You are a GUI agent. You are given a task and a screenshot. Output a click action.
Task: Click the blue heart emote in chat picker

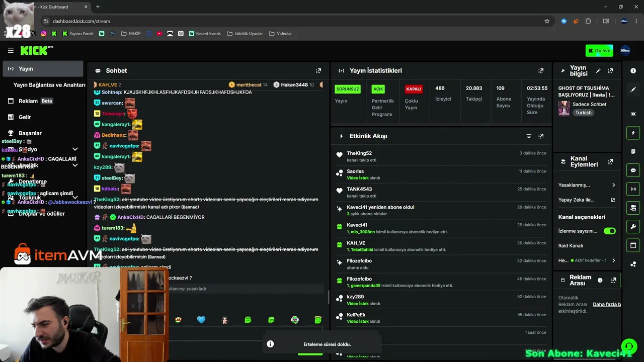pos(201,320)
